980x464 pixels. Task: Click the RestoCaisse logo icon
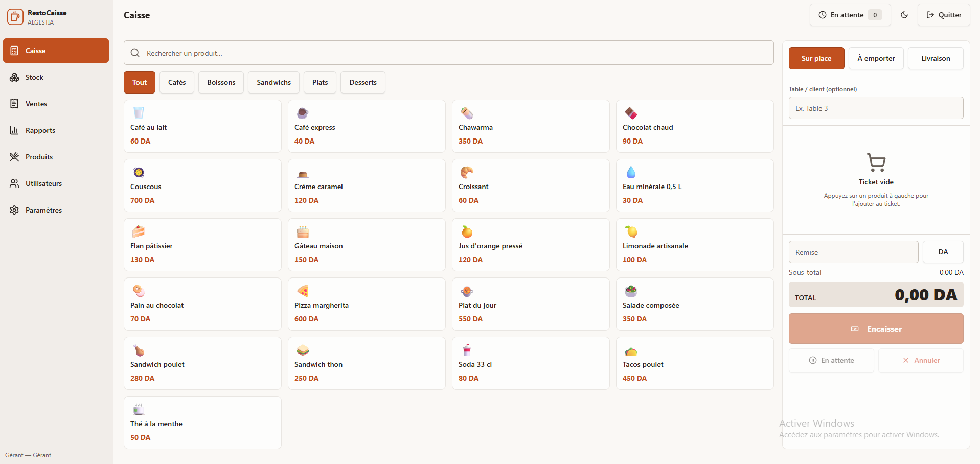click(x=15, y=17)
